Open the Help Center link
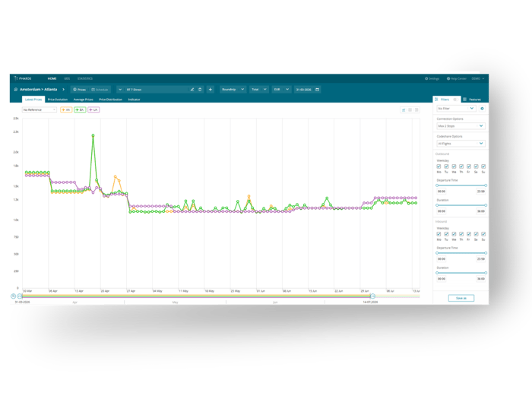 [x=457, y=79]
